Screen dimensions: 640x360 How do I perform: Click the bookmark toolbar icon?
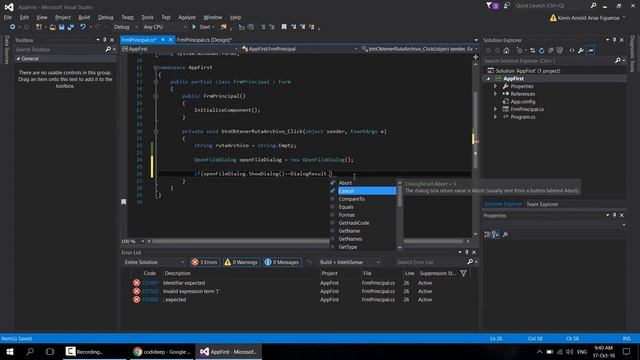coord(284,27)
